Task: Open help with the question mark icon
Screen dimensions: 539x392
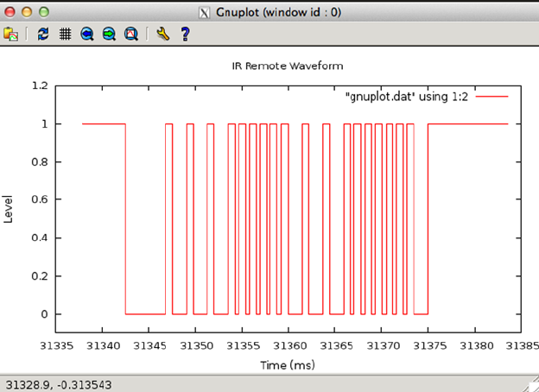Action: [x=185, y=34]
